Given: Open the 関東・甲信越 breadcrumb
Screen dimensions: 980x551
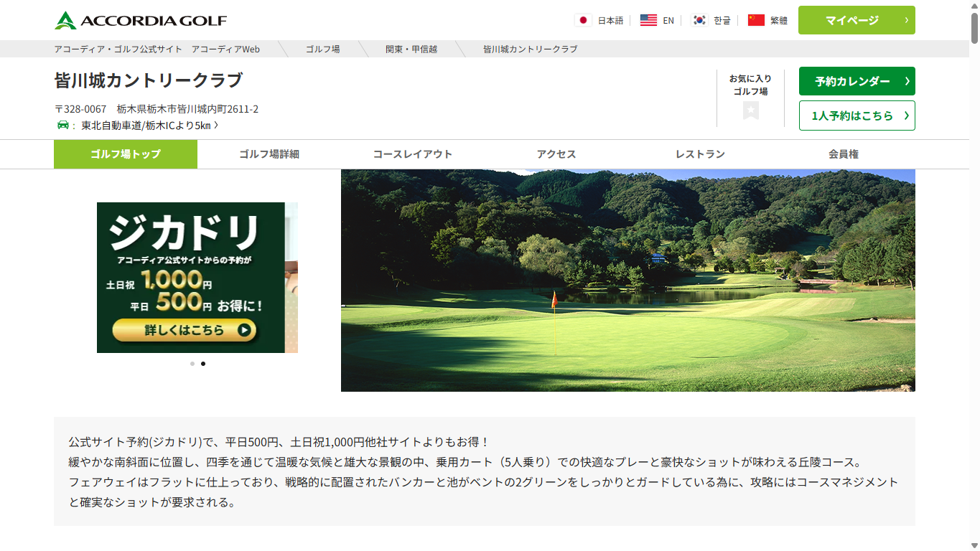Looking at the screenshot, I should (411, 49).
